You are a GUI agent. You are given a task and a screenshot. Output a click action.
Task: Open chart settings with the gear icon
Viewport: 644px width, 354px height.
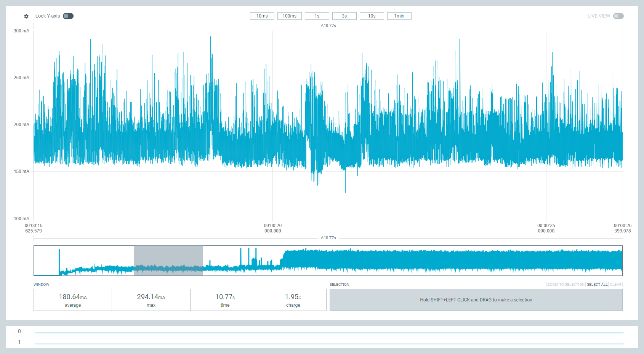[x=26, y=16]
